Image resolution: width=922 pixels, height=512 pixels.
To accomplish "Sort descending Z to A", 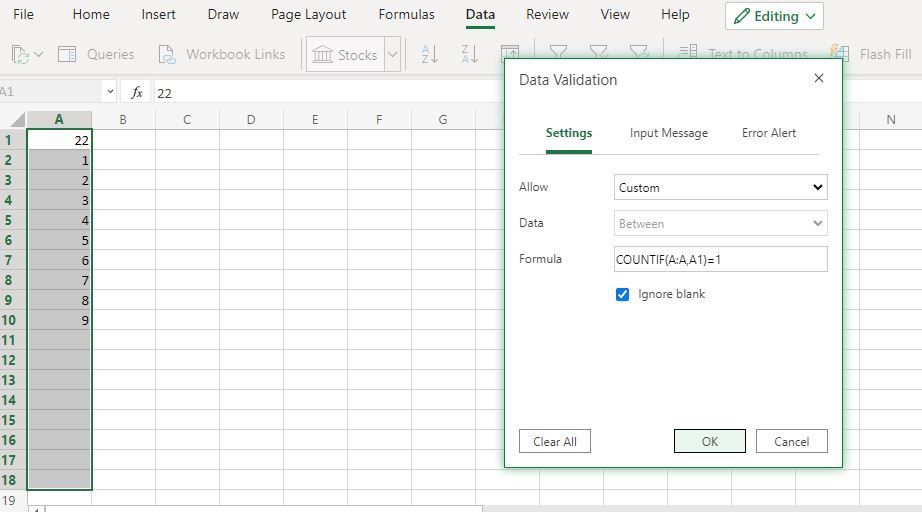I will tap(470, 55).
